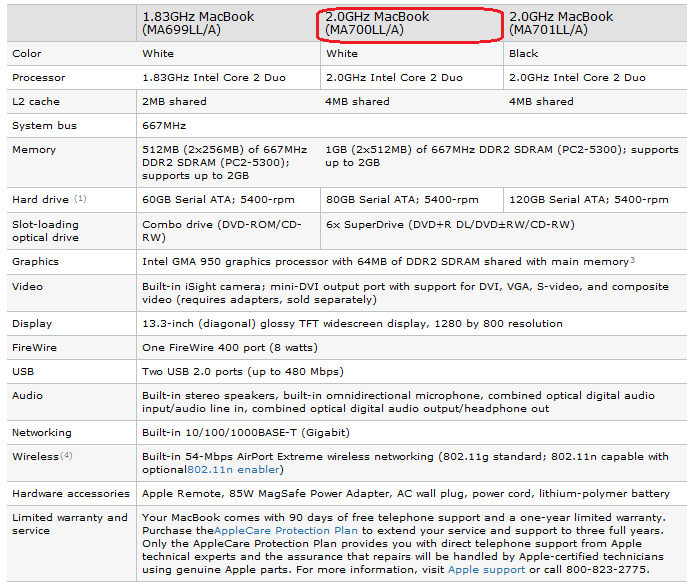
Task: Click the Processor row label
Action: 39,78
